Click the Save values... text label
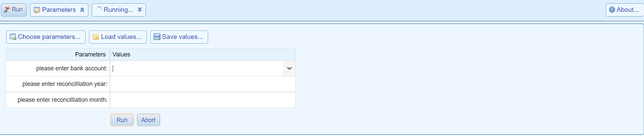 (182, 37)
